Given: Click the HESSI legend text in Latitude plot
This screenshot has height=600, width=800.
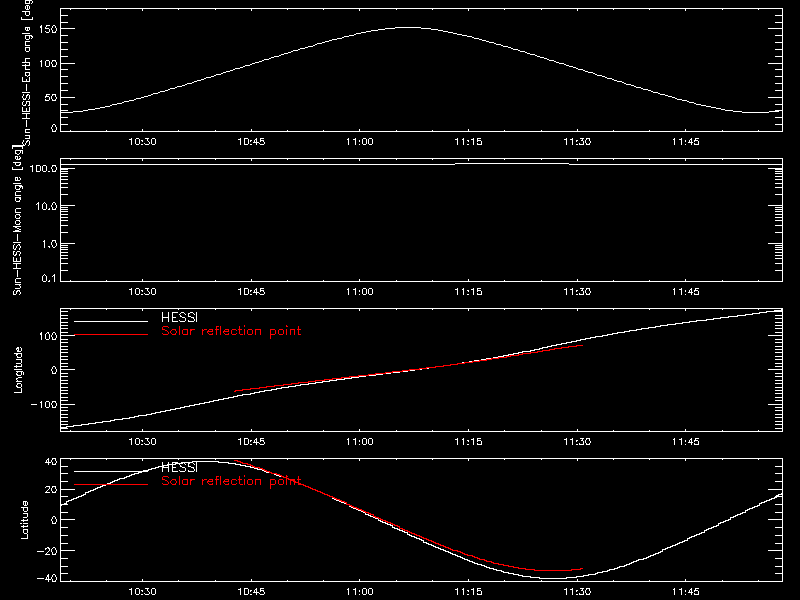Looking at the screenshot, I should (x=179, y=467).
